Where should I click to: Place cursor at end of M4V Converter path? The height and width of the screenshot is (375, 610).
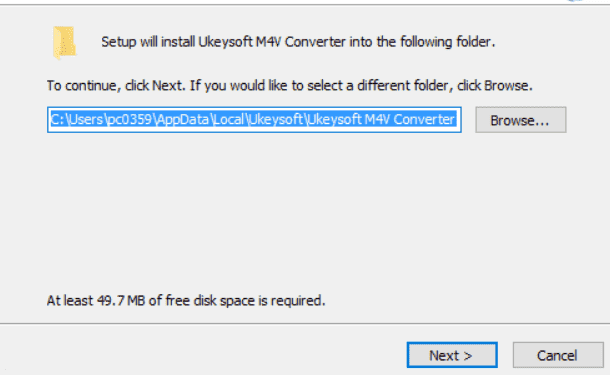click(x=456, y=119)
